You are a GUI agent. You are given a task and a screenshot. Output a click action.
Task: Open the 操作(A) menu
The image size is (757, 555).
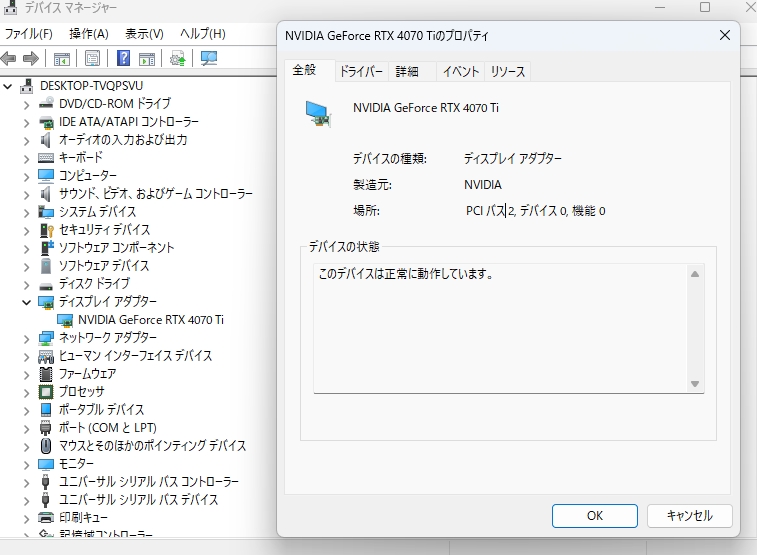pyautogui.click(x=89, y=34)
